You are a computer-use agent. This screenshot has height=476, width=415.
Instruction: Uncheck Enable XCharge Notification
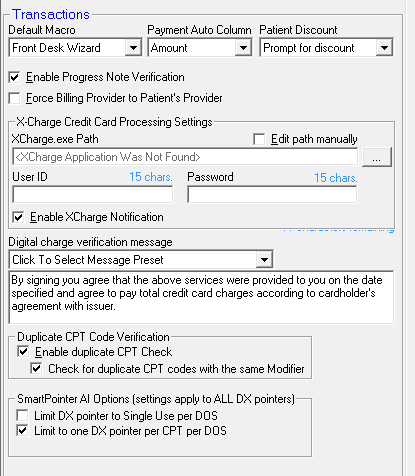coord(18,217)
